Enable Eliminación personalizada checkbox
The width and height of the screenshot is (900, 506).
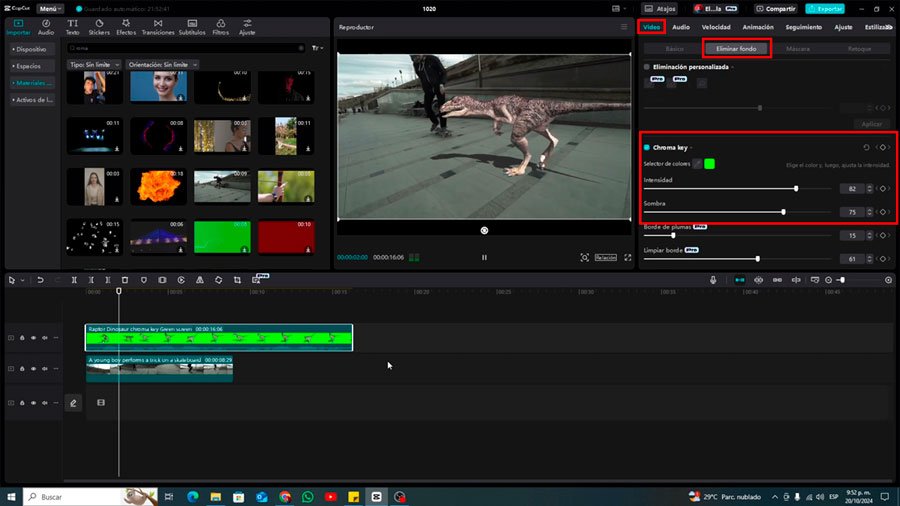coord(647,67)
